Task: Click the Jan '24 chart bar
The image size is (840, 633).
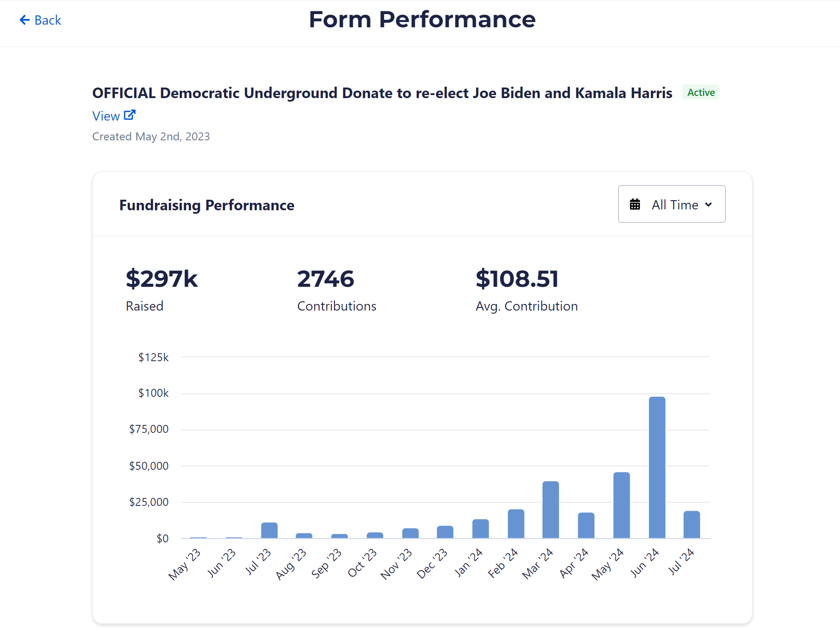Action: click(x=480, y=528)
